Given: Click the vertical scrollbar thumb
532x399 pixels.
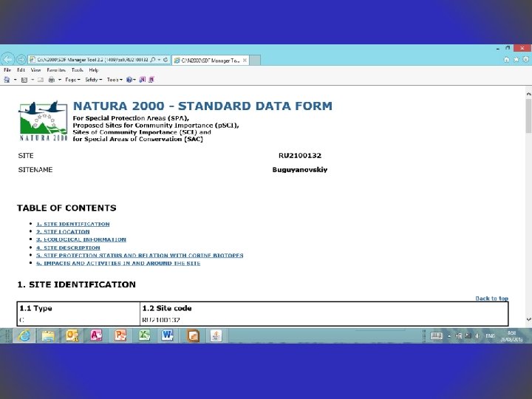Looking at the screenshot, I should tap(528, 116).
